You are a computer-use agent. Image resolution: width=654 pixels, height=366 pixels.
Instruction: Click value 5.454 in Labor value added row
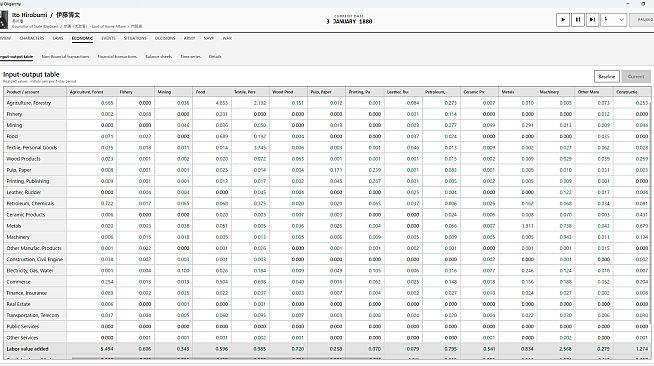coord(107,349)
